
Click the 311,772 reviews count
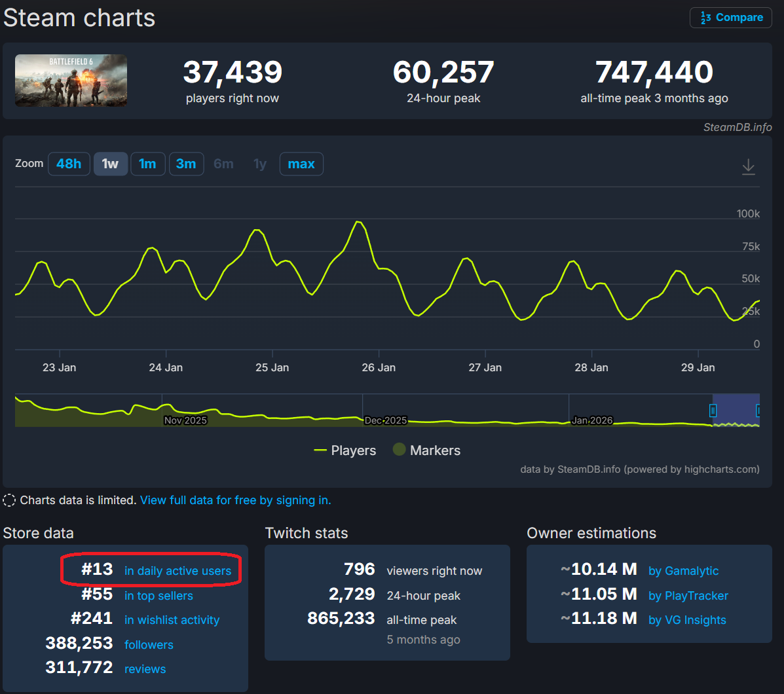coord(79,668)
